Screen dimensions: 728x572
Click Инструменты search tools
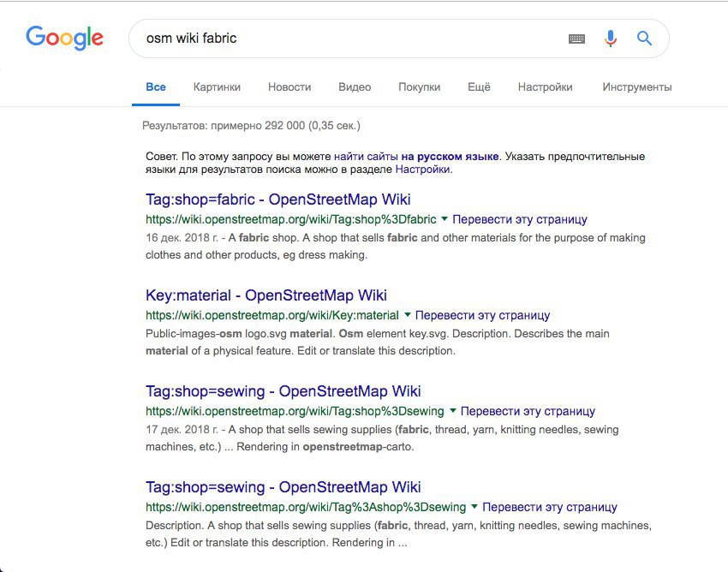pyautogui.click(x=637, y=87)
